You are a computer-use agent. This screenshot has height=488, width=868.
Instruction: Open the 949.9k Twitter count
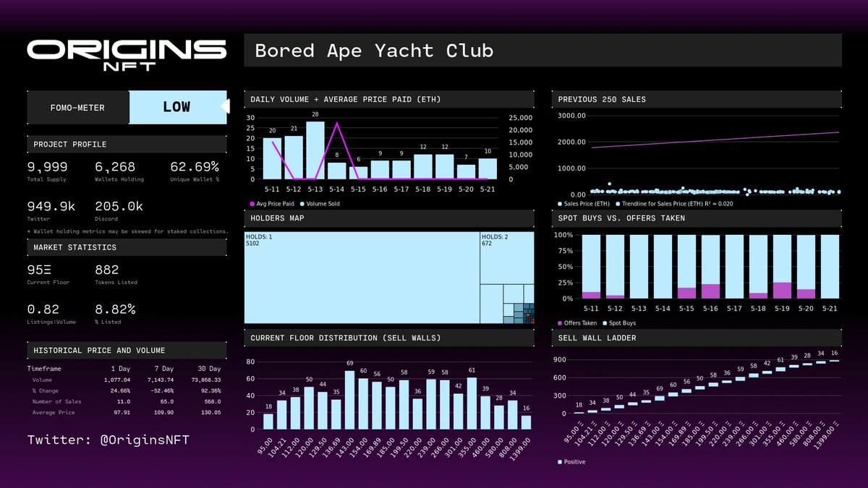click(51, 207)
